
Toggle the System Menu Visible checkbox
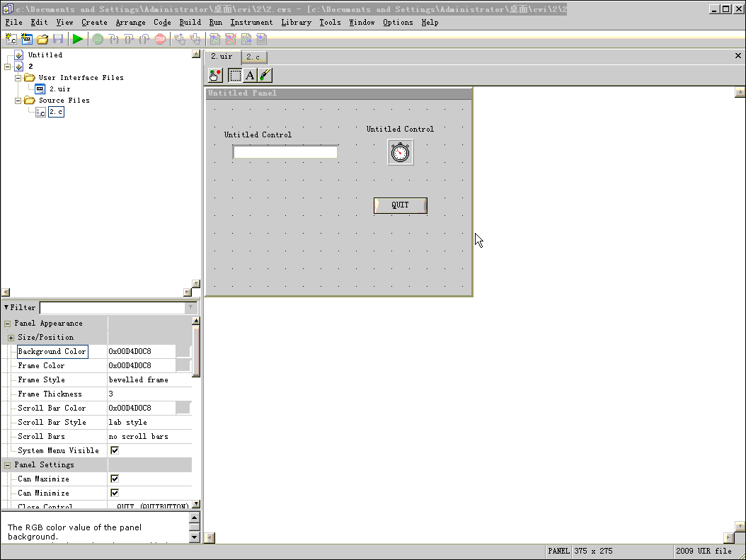click(x=115, y=450)
